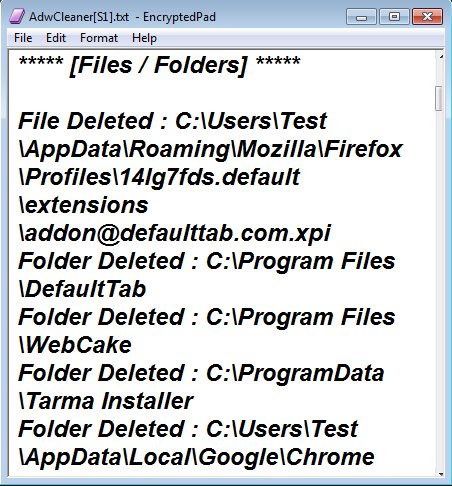Open the Format menu
The height and width of the screenshot is (486, 452).
[99, 38]
